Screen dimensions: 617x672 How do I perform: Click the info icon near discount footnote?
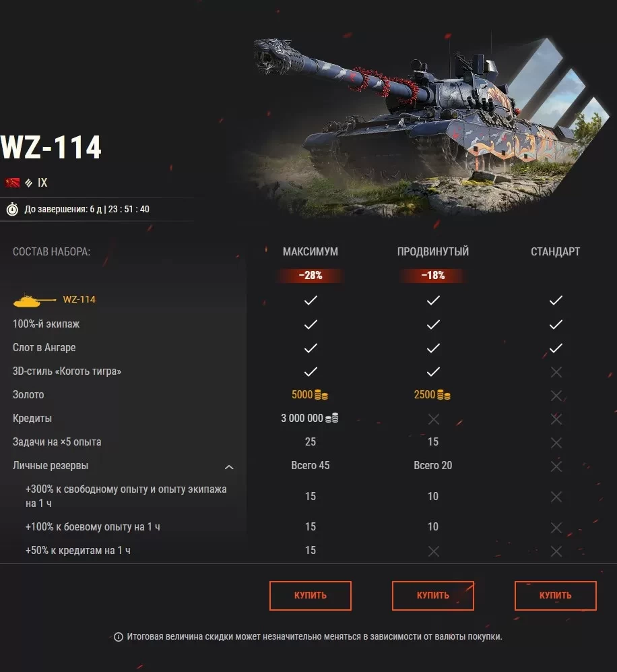(119, 637)
